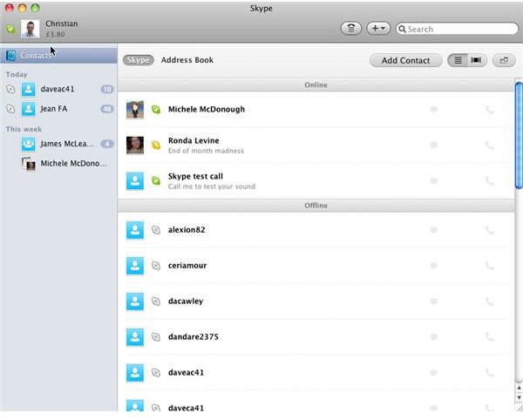Call Michele McDonough phone icon

pos(489,109)
